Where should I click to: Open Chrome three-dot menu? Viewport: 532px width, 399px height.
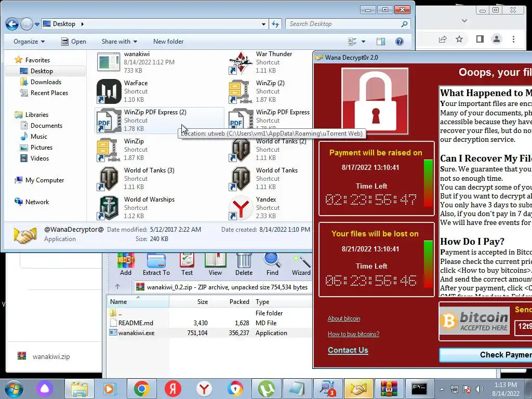(x=513, y=39)
